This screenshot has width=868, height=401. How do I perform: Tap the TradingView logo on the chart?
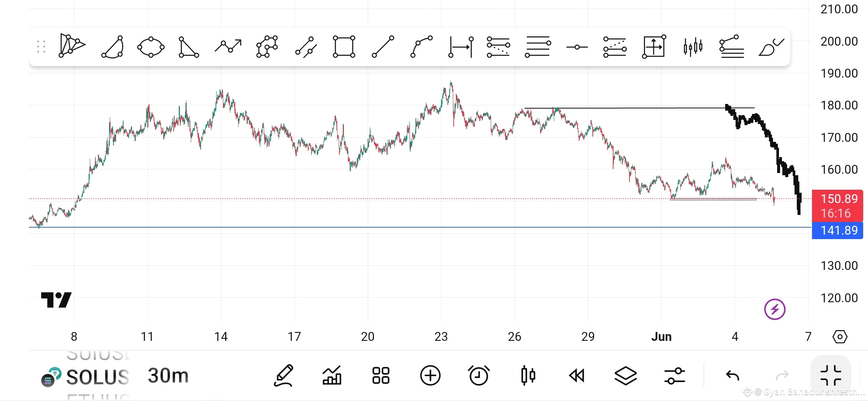pos(56,300)
